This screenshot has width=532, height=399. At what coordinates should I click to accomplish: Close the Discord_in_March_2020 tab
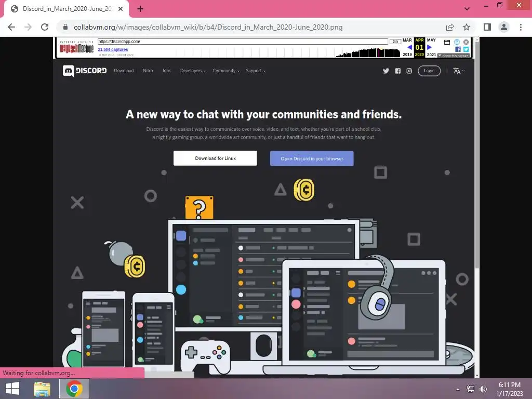121,9
